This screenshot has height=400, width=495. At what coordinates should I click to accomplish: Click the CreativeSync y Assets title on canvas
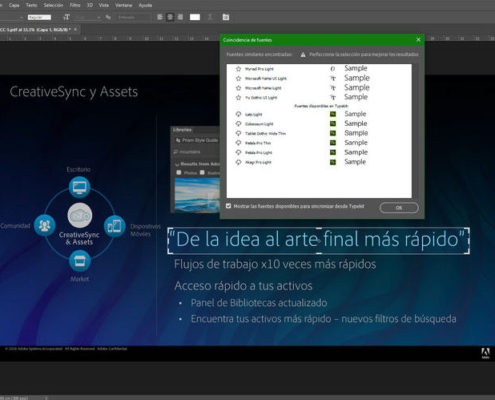click(x=74, y=92)
